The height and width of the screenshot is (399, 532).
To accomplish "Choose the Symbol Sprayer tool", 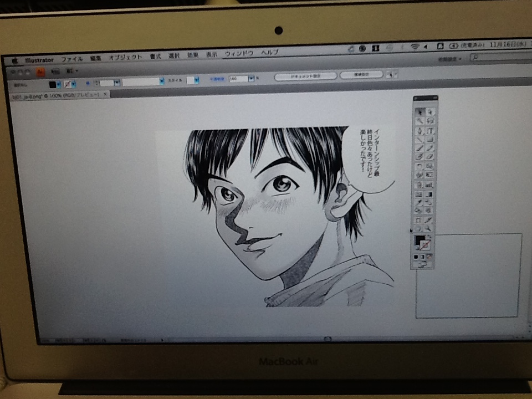I will pos(419,185).
